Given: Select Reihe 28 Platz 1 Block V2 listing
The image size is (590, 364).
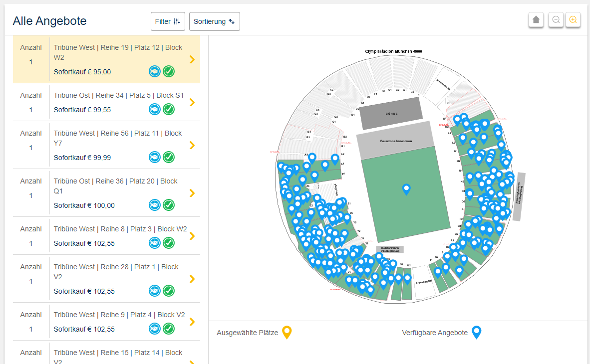Looking at the screenshot, I should (116, 272).
